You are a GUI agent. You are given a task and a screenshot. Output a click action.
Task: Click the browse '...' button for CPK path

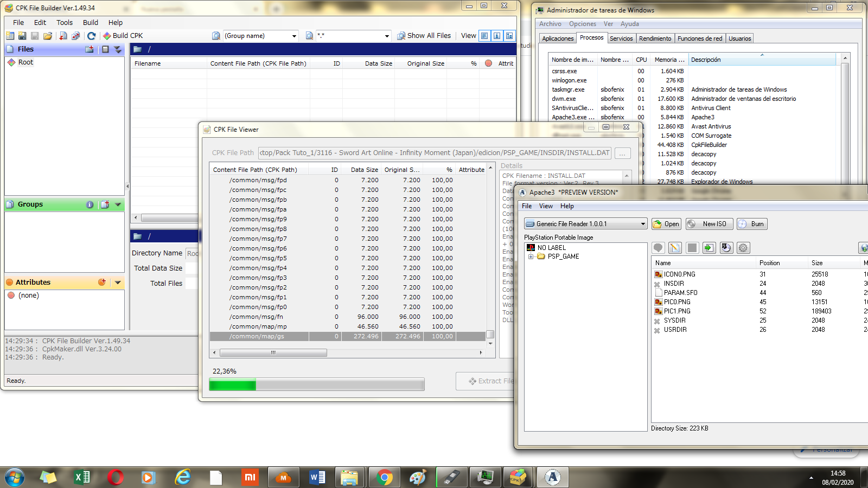tap(622, 153)
